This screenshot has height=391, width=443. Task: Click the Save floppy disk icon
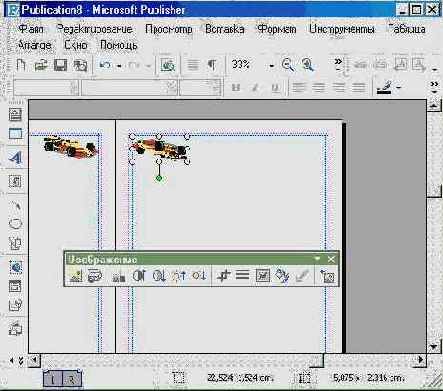[60, 65]
